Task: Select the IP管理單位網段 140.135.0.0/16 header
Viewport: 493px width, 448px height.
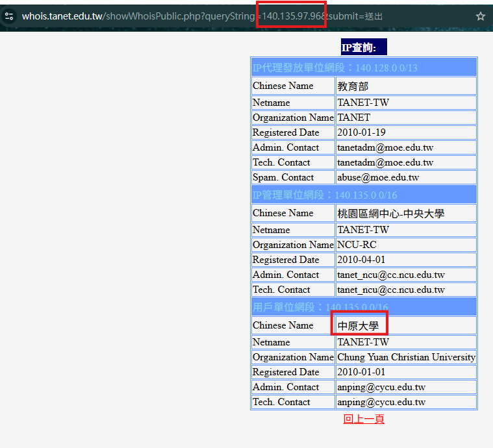Action: click(364, 195)
